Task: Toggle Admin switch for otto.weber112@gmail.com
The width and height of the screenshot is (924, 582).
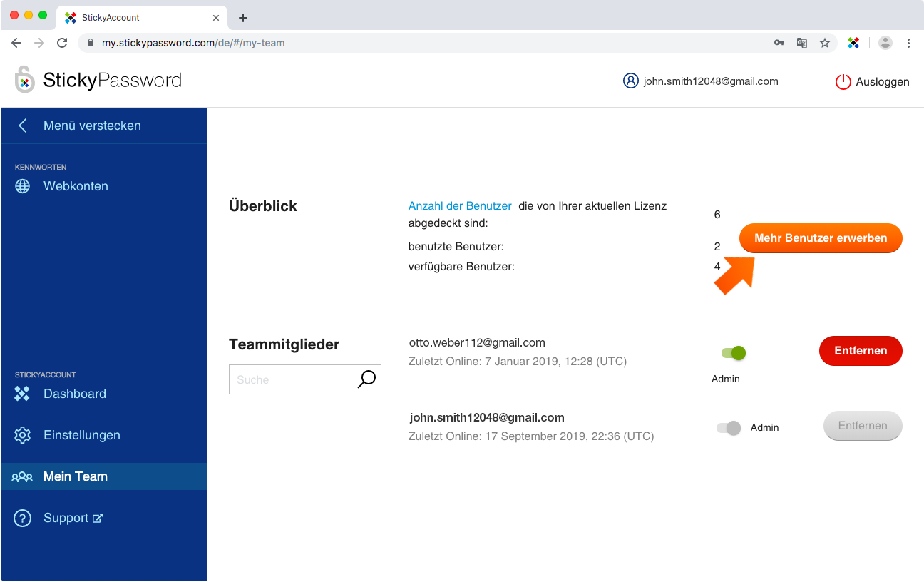Action: 733,352
